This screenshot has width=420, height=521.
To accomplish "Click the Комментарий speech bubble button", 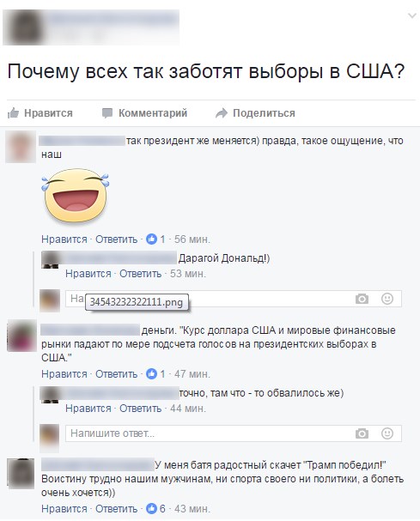I will coord(144,113).
